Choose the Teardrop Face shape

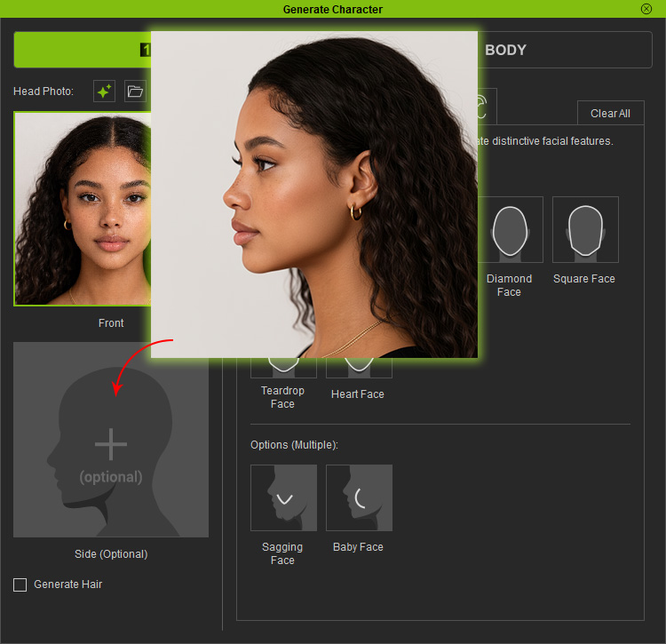[283, 368]
